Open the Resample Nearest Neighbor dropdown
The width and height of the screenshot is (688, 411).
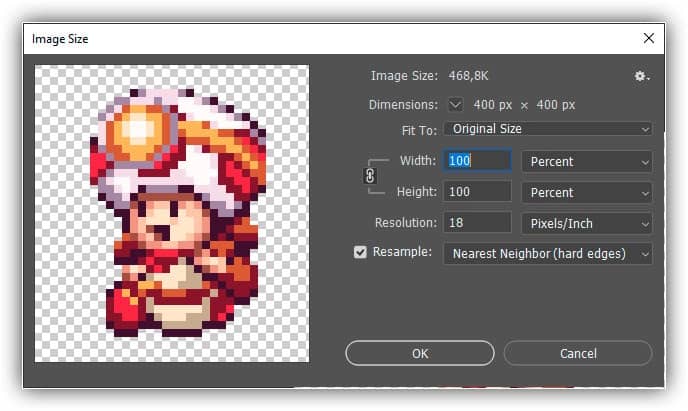548,254
